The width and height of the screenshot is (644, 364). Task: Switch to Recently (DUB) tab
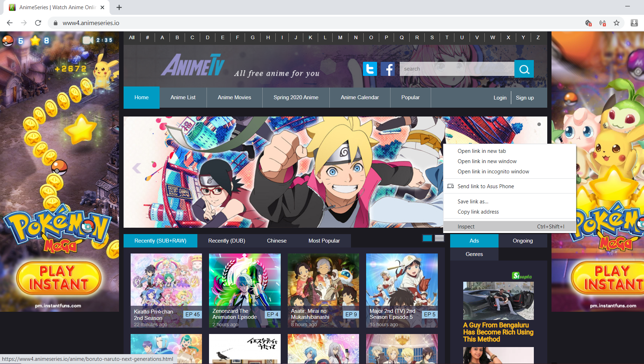click(227, 241)
